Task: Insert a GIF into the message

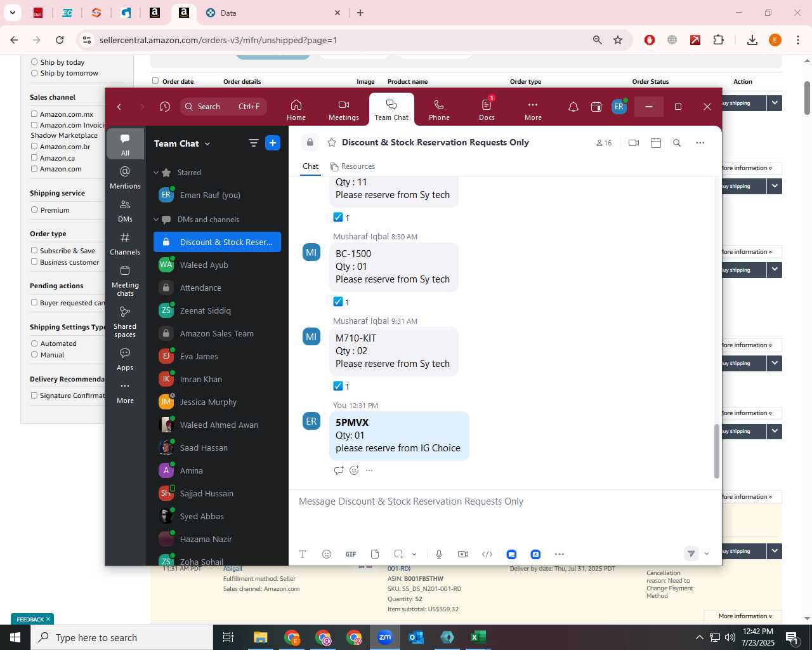Action: click(x=351, y=554)
